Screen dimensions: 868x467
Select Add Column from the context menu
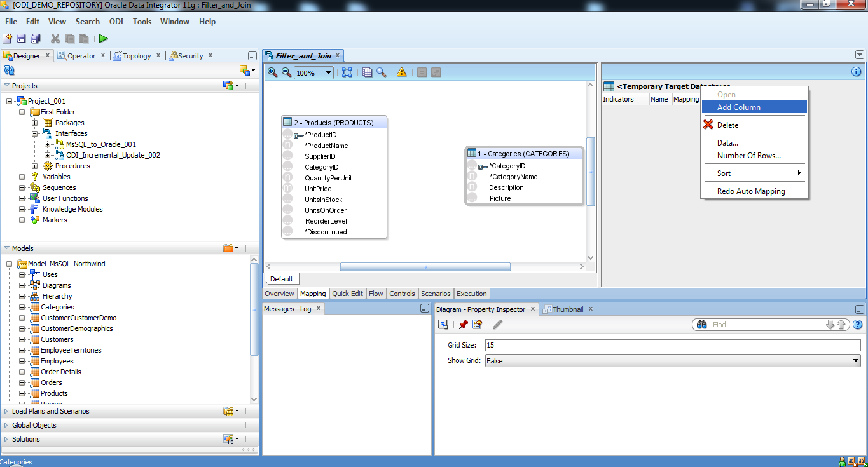point(740,107)
